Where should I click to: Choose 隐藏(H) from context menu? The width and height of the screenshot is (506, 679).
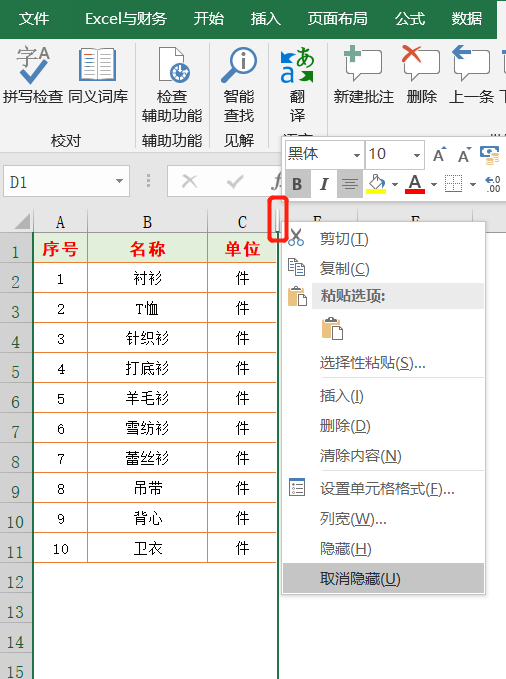tap(383, 549)
